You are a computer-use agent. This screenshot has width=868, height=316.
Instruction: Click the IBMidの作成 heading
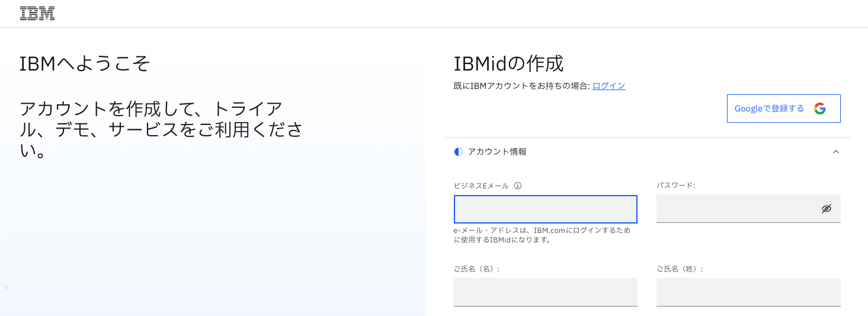(x=508, y=63)
